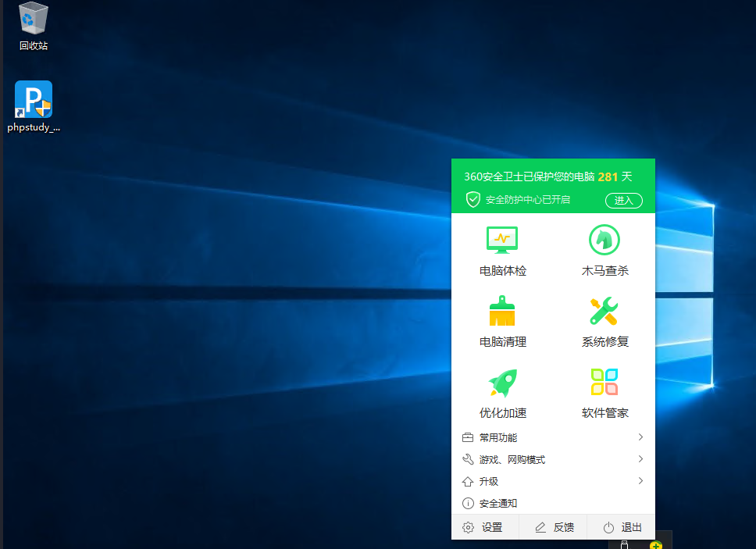Image resolution: width=756 pixels, height=549 pixels.
Task: Open 设置 settings at panel bottom
Action: (x=483, y=528)
